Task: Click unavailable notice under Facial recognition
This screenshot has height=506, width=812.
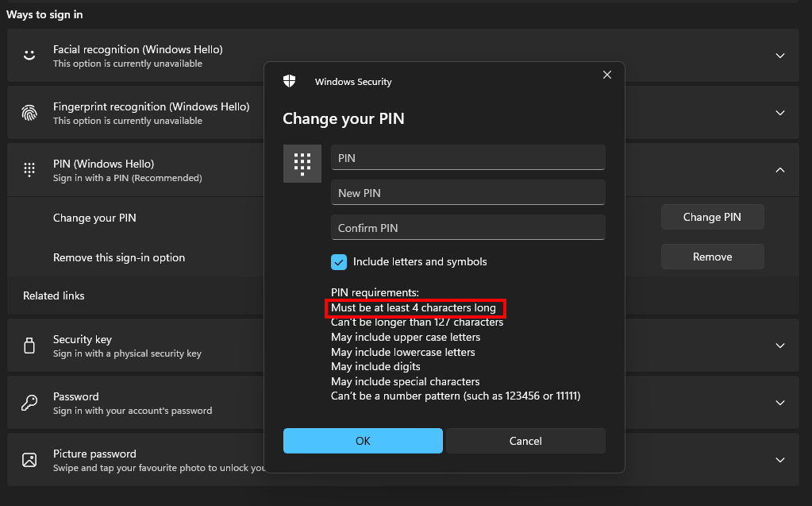Action: (127, 64)
